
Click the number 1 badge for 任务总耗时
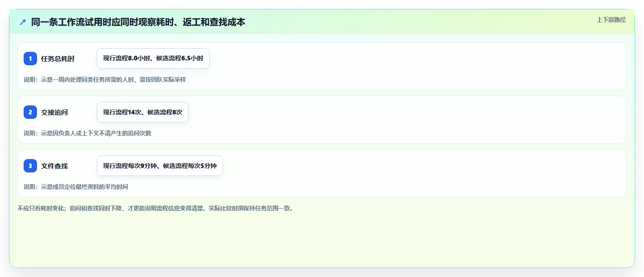pyautogui.click(x=30, y=59)
